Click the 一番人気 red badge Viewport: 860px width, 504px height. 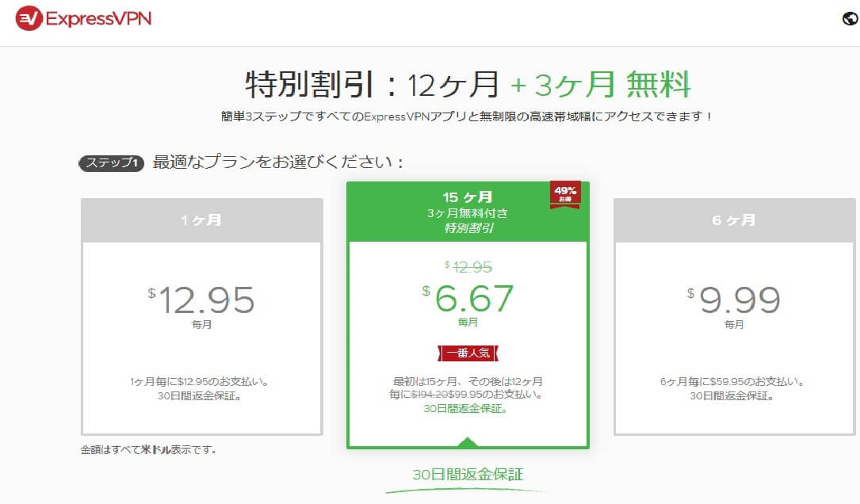click(468, 353)
